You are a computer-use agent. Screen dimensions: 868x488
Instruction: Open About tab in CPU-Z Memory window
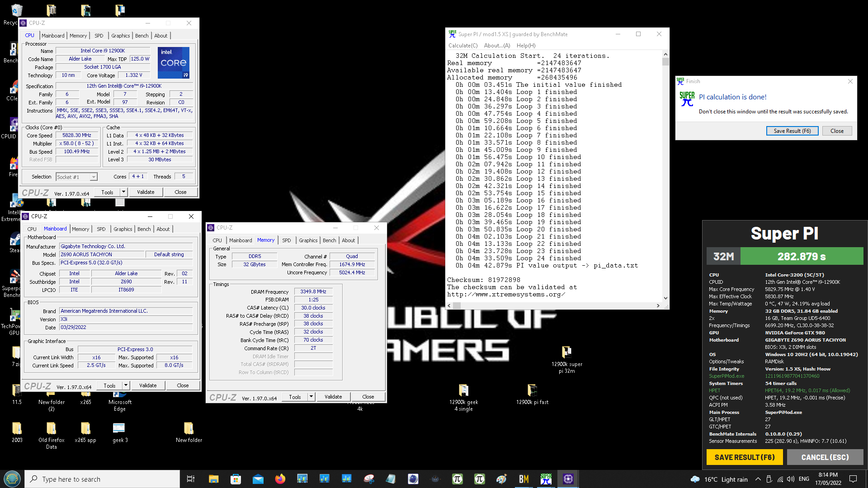pos(348,240)
